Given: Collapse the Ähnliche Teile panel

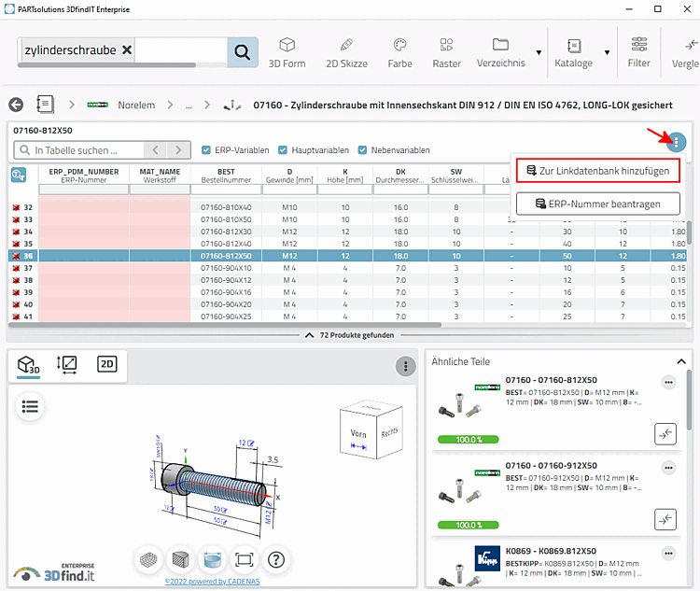Looking at the screenshot, I should click(x=680, y=361).
